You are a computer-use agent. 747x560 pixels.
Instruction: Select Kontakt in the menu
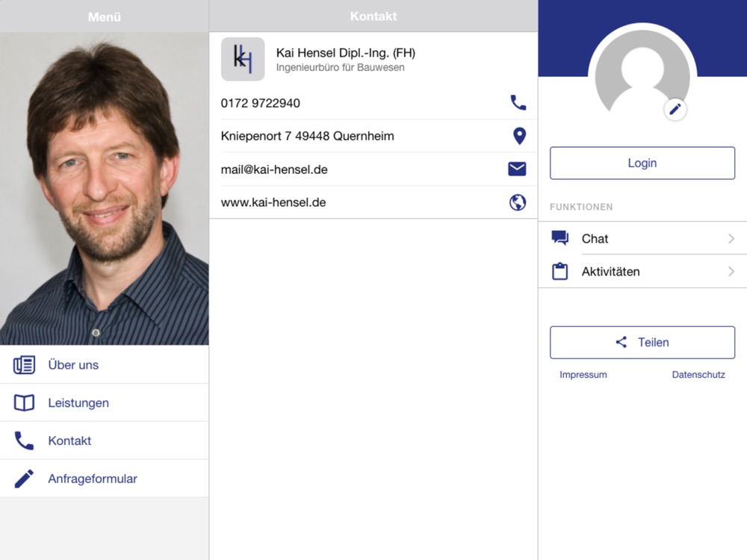pos(69,441)
